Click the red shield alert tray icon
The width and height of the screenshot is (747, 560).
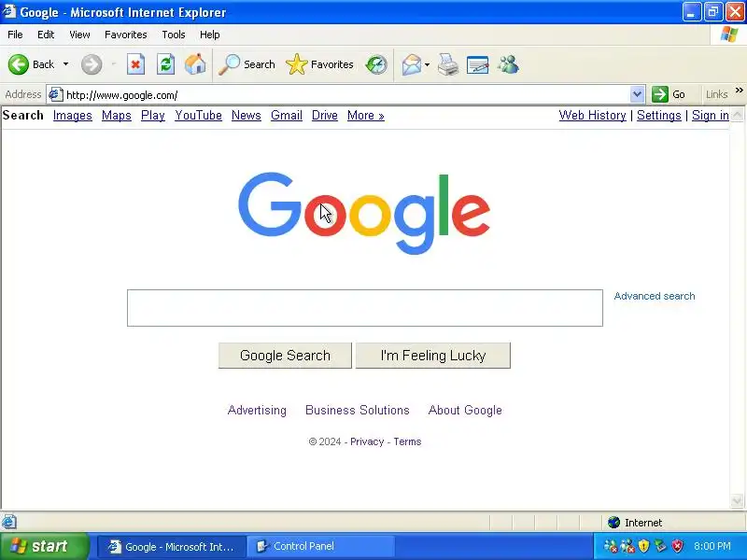coord(677,546)
